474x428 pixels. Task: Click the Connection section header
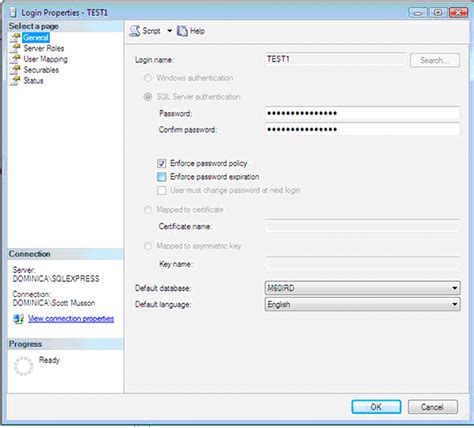[x=65, y=254]
